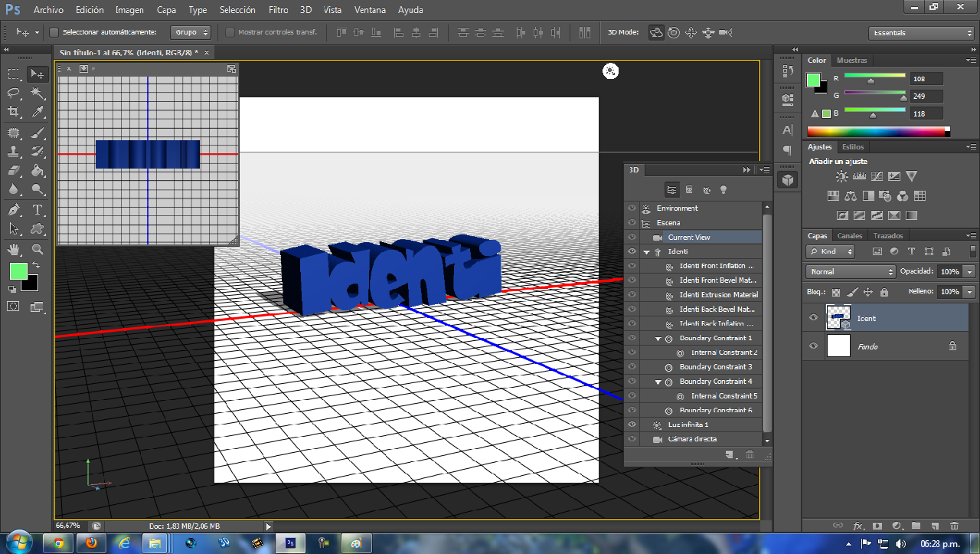Viewport: 980px width, 554px height.
Task: Open the Relleno value dropdown arrow
Action: [x=970, y=292]
